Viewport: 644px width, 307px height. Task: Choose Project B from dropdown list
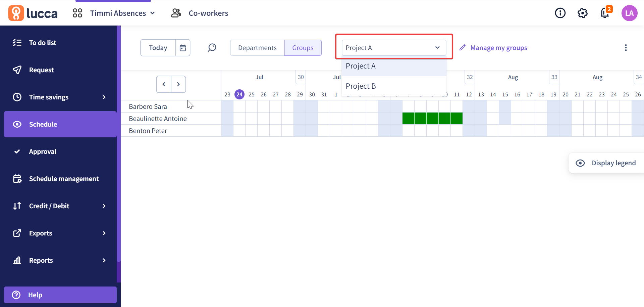tap(394, 86)
